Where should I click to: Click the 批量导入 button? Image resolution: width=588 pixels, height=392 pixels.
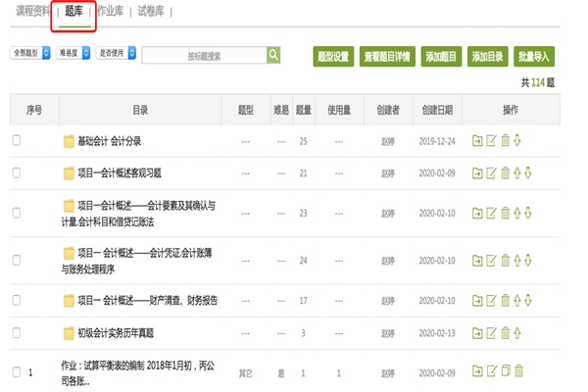[535, 57]
